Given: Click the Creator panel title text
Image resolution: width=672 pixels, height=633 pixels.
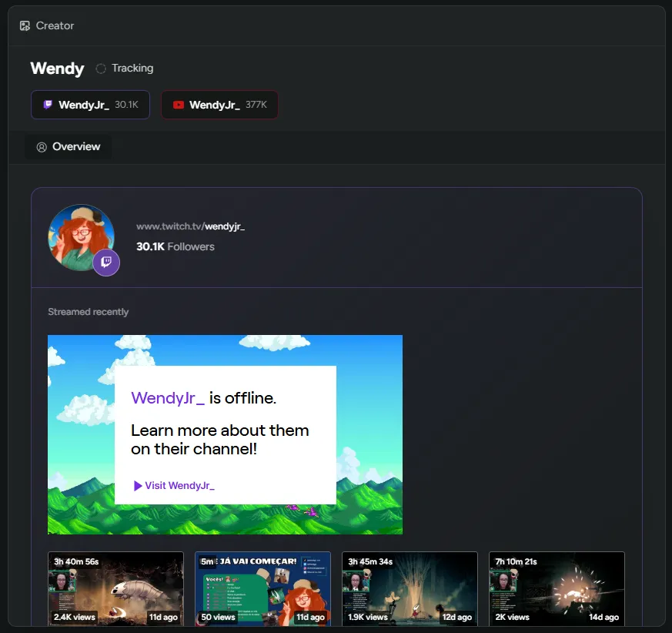Looking at the screenshot, I should pyautogui.click(x=55, y=25).
